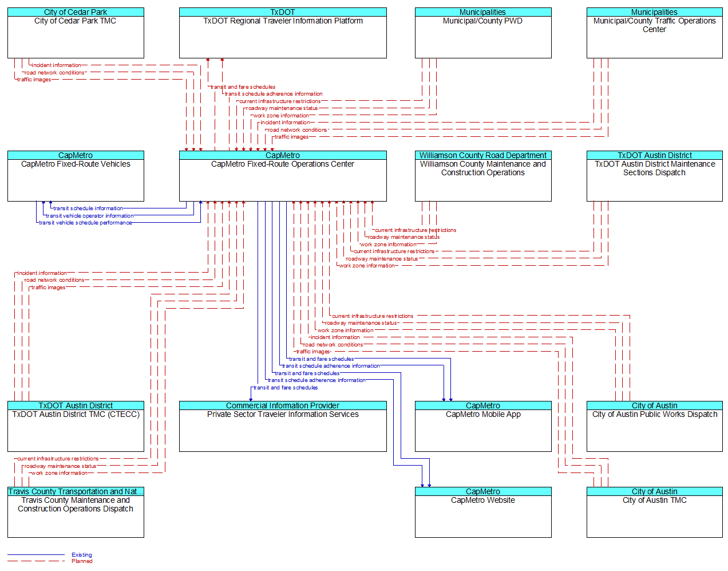Select TxDOT Austin District Maintenance Sections Dispatch box

tap(654, 176)
